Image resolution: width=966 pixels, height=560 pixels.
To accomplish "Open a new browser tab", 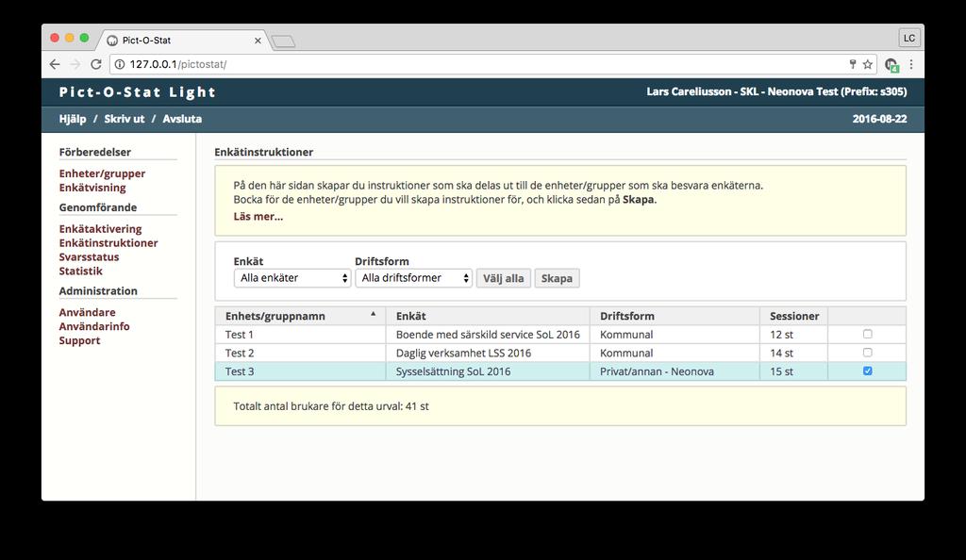I will tap(283, 41).
